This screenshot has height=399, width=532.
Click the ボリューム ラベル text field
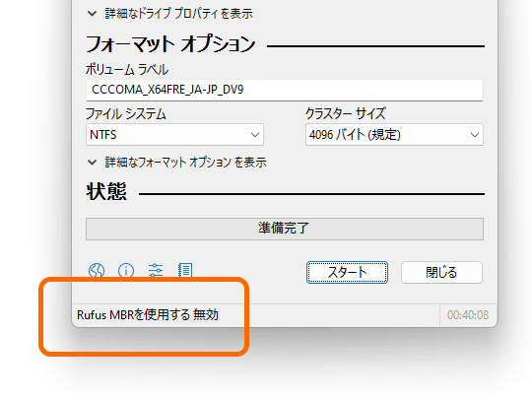tap(285, 90)
